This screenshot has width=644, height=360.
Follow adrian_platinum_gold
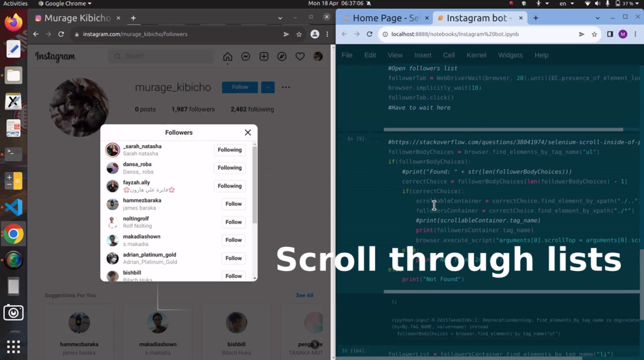click(x=234, y=258)
